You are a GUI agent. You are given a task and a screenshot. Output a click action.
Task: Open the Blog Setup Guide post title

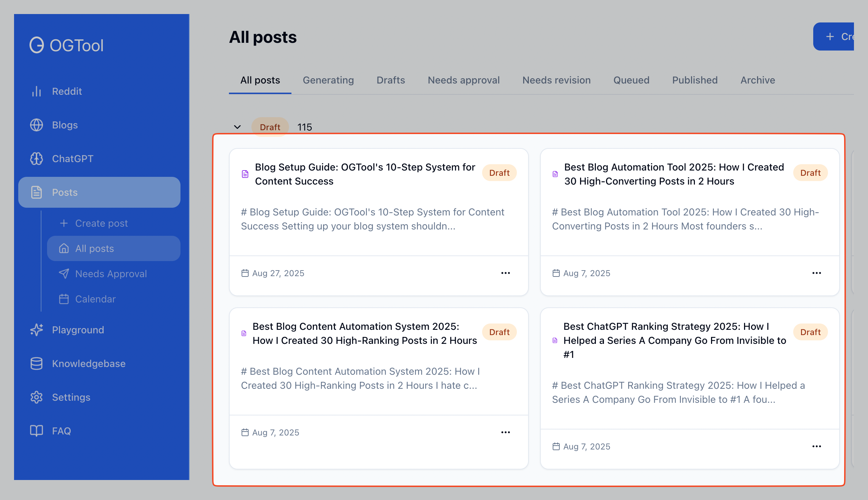coord(365,174)
